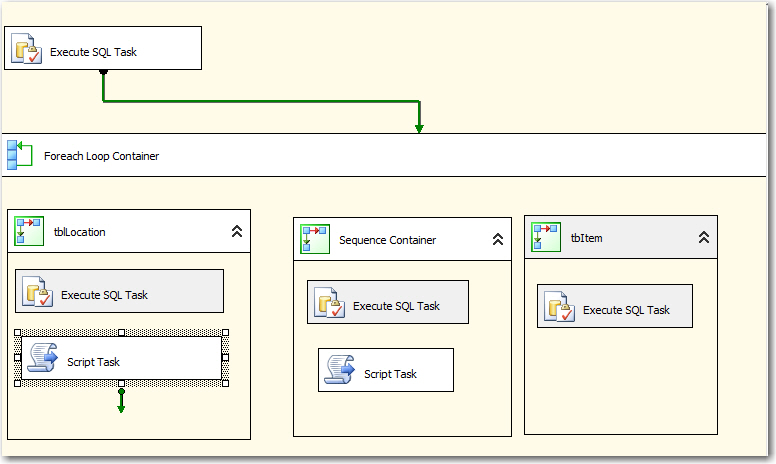Select the Foreach Loop Container label

point(101,156)
